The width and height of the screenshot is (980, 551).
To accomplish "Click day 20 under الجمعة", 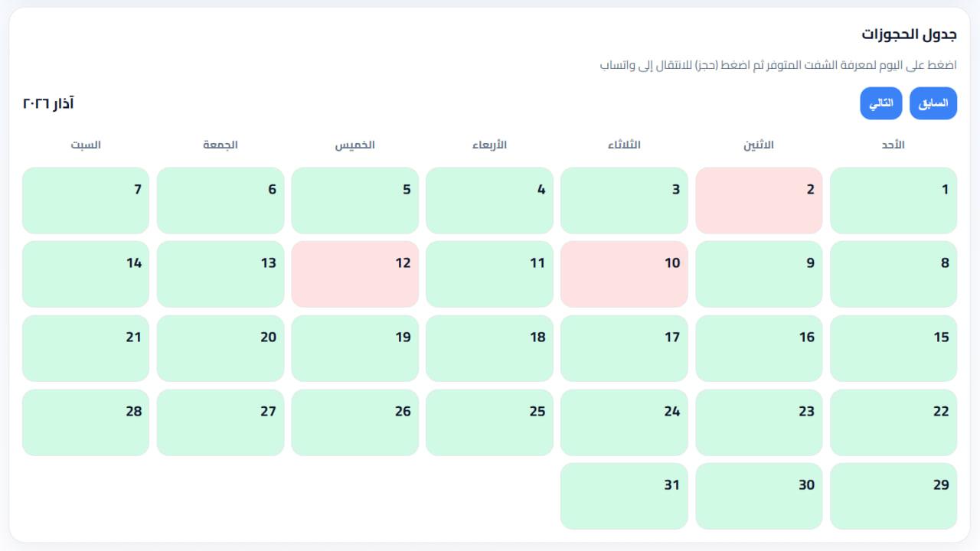I will click(x=220, y=348).
